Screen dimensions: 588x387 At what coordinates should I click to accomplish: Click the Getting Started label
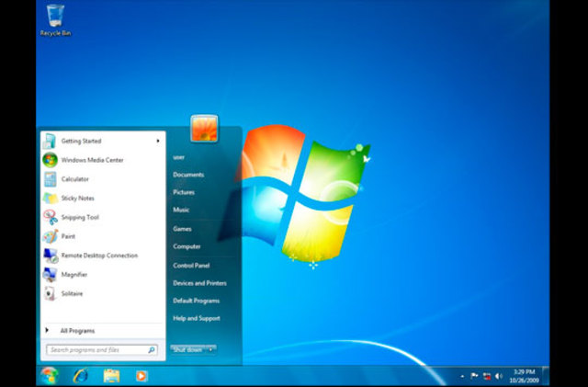[81, 142]
